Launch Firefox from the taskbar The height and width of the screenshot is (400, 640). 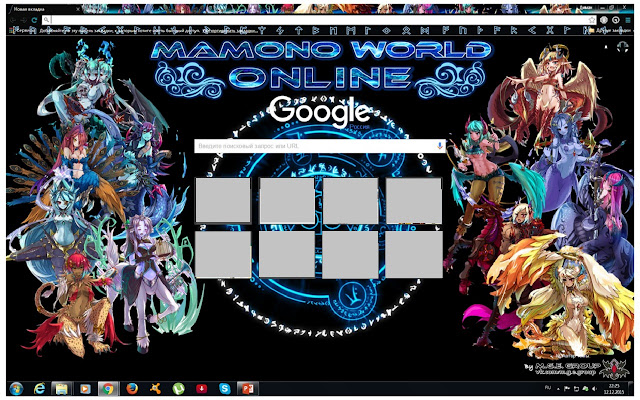[132, 389]
